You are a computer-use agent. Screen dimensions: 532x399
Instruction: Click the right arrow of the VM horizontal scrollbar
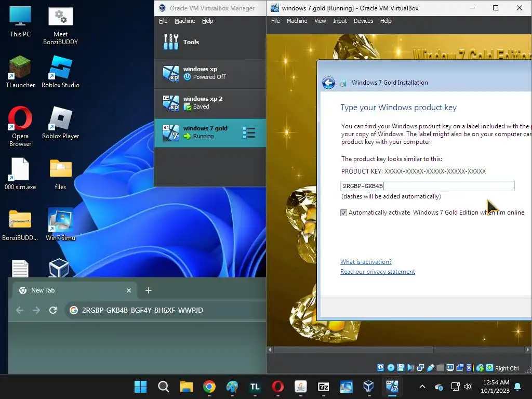coord(528,350)
